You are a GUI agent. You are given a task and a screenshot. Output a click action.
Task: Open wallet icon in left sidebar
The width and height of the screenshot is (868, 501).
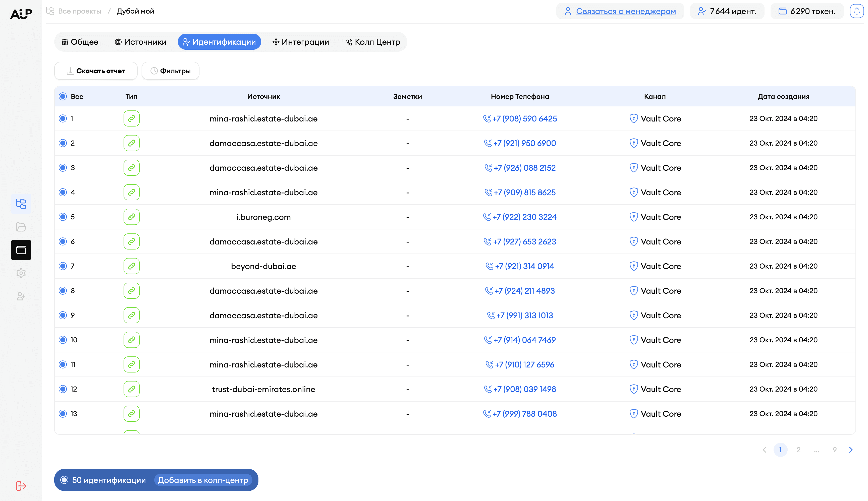pos(21,250)
